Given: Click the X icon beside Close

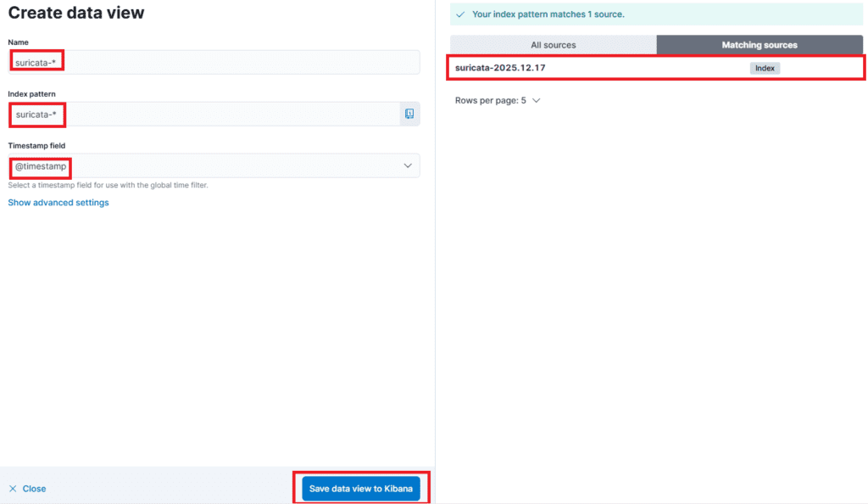Looking at the screenshot, I should point(13,489).
